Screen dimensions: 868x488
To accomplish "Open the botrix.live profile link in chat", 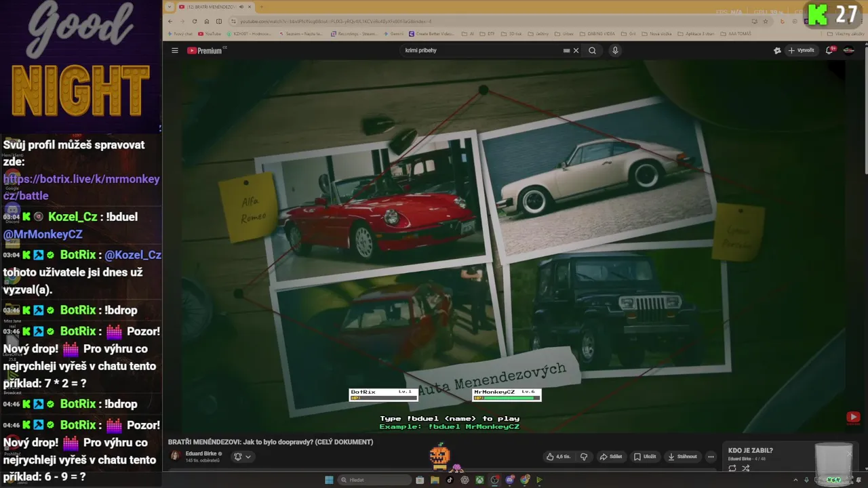I will 81,187.
